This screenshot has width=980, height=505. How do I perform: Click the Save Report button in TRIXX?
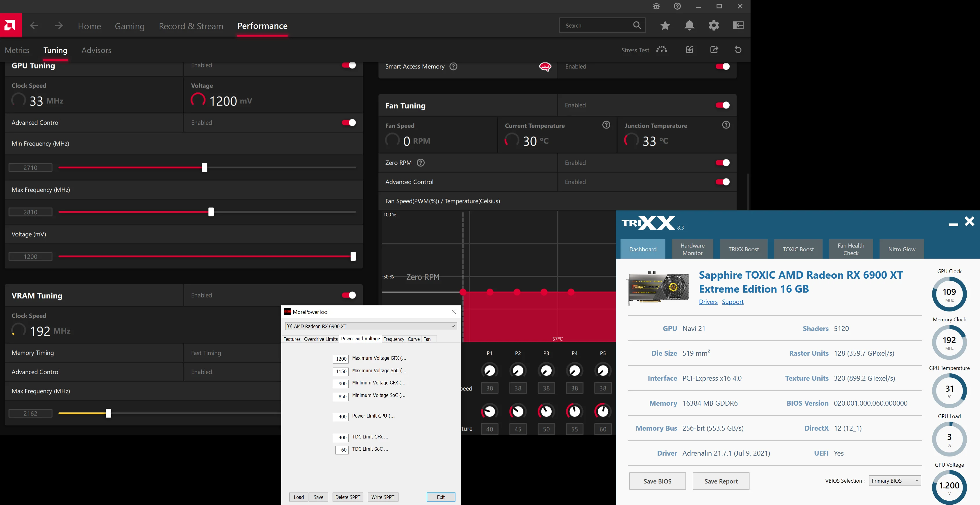click(721, 481)
